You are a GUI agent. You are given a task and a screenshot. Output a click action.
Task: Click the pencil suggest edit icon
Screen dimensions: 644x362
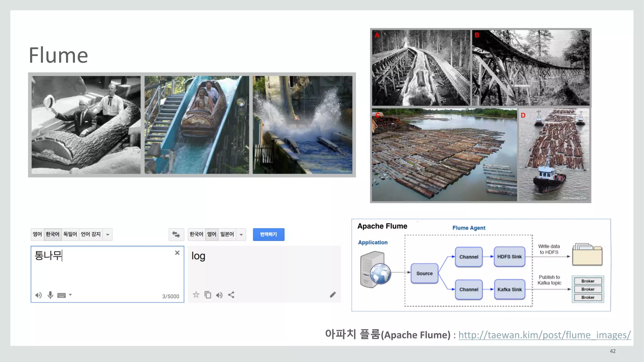coord(333,295)
